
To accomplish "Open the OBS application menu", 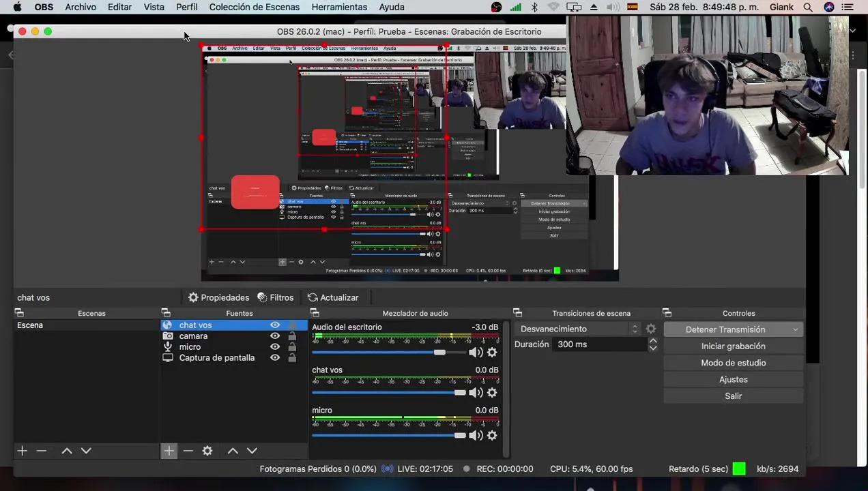I will pyautogui.click(x=44, y=7).
